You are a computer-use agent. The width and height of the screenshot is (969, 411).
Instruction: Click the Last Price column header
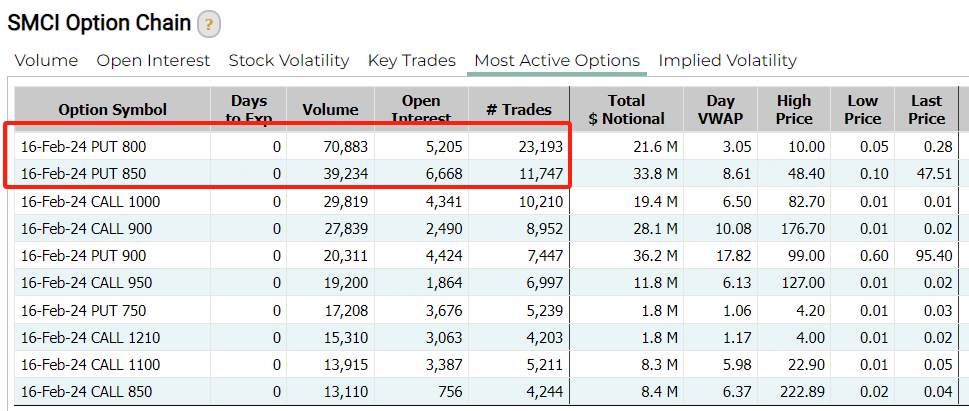click(926, 110)
